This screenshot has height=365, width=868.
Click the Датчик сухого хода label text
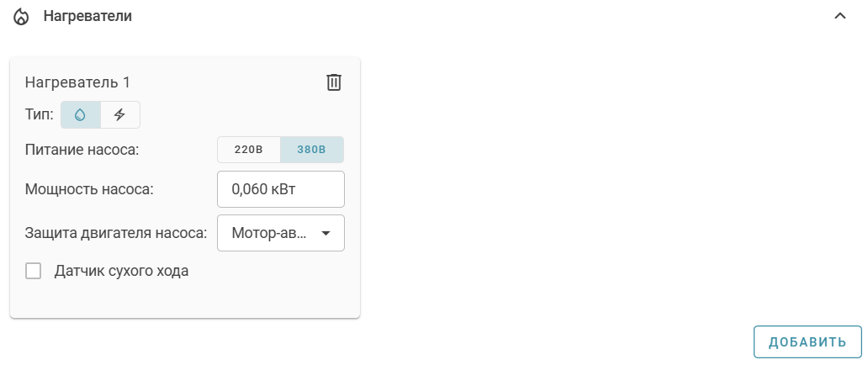click(121, 271)
